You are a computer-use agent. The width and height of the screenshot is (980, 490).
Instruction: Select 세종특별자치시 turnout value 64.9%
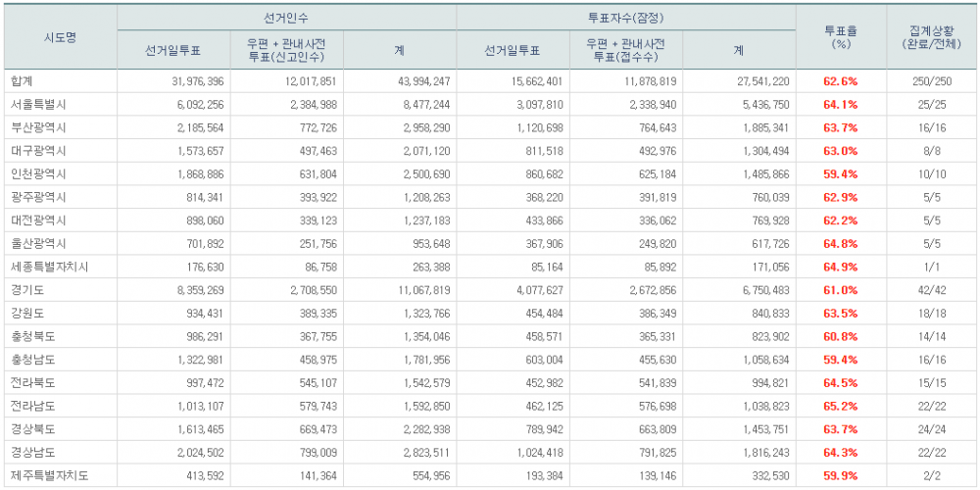click(x=840, y=268)
